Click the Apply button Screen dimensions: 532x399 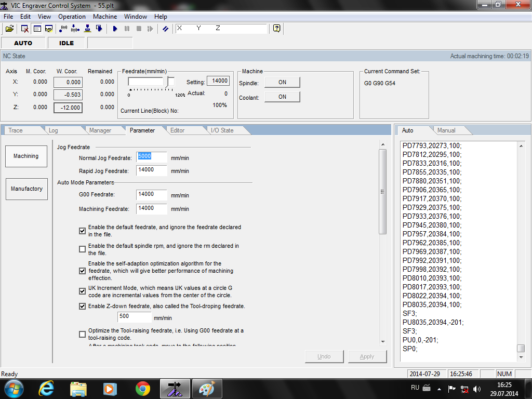[x=367, y=356]
